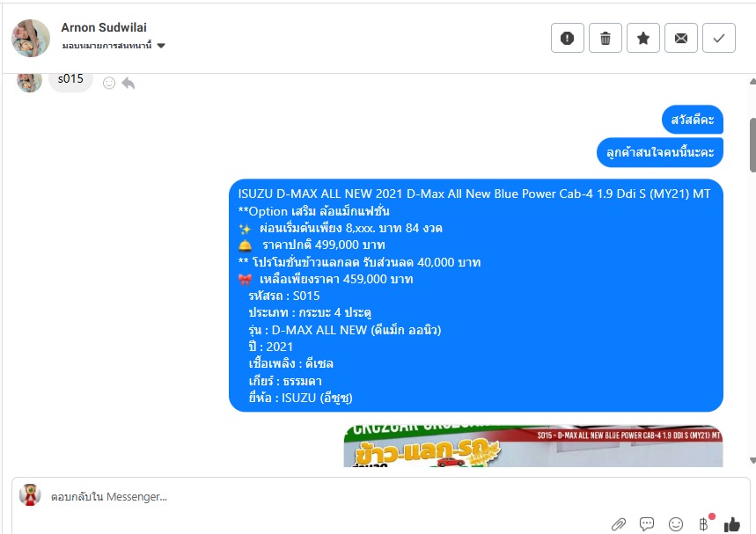
Task: Delete conversation using trash icon
Action: 606,38
